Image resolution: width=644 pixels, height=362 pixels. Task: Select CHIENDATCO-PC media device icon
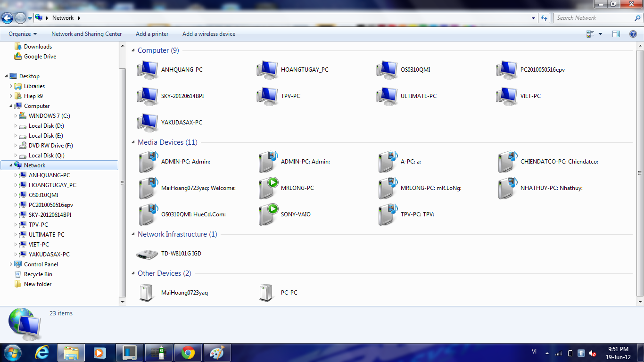tap(507, 162)
